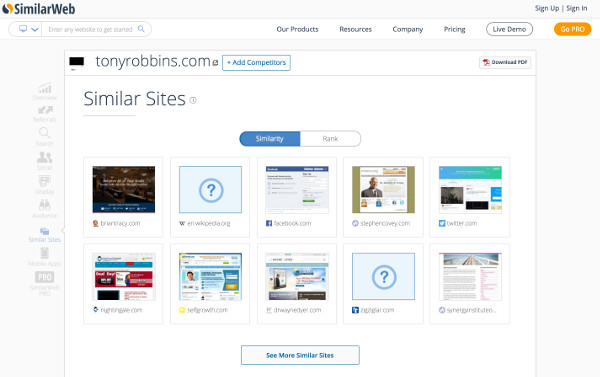
Task: Click the Download PDF button
Action: [x=505, y=62]
